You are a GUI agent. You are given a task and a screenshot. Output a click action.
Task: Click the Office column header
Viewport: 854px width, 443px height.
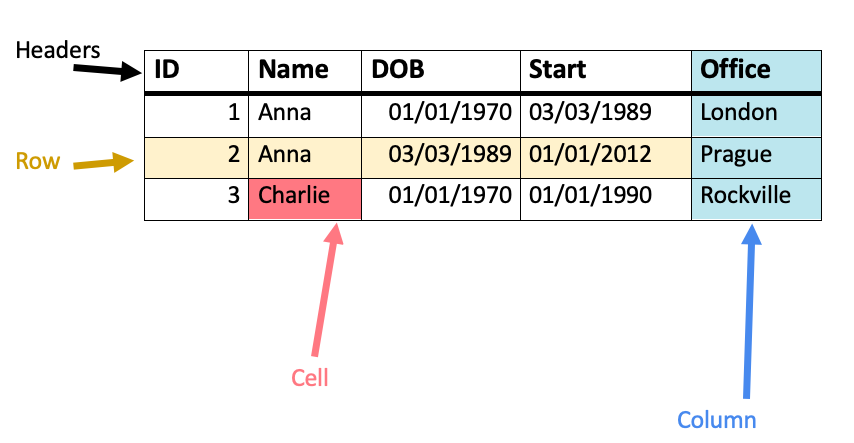coord(757,71)
